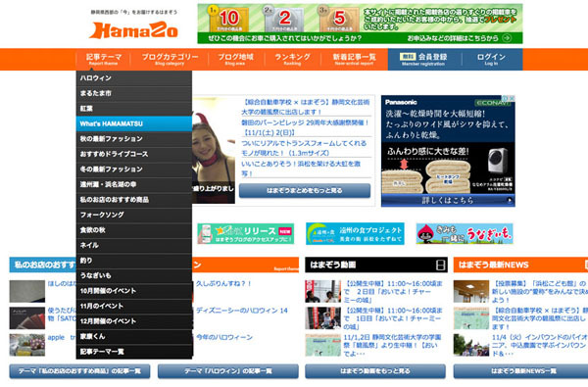Viewport: 588px width, 387px height.
Task: Click the うなぎいも mascot banner
Action: click(465, 233)
